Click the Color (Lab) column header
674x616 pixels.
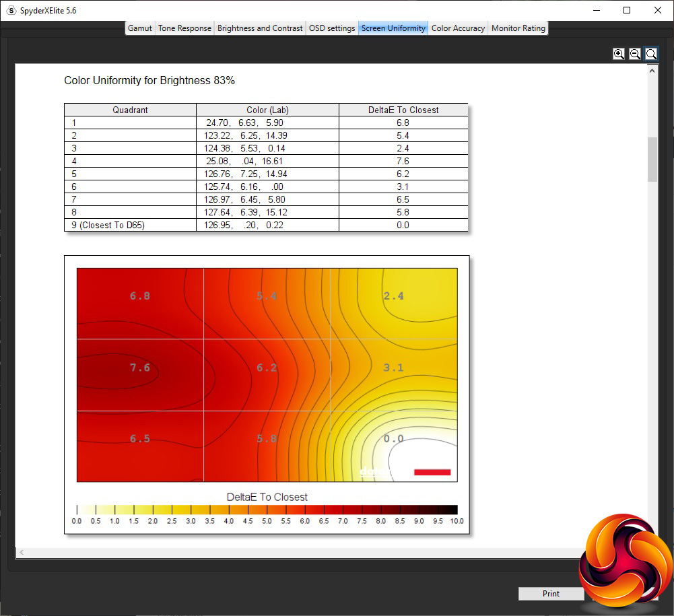click(267, 110)
